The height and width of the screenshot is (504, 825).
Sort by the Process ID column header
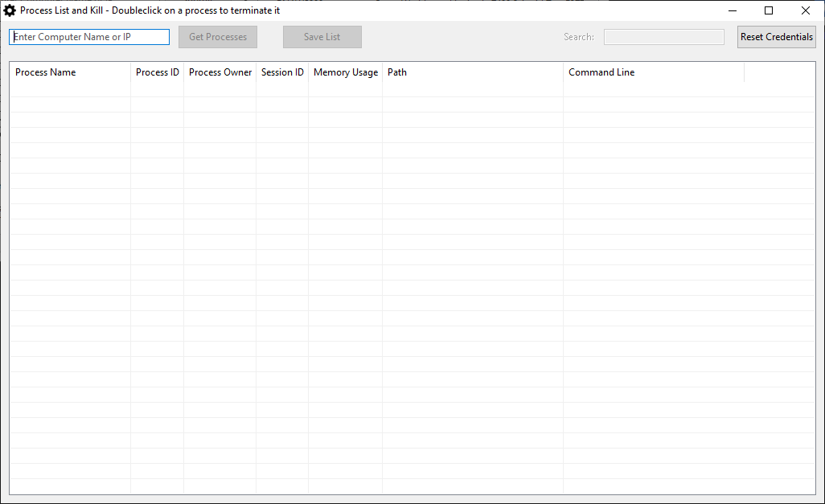[x=158, y=72]
